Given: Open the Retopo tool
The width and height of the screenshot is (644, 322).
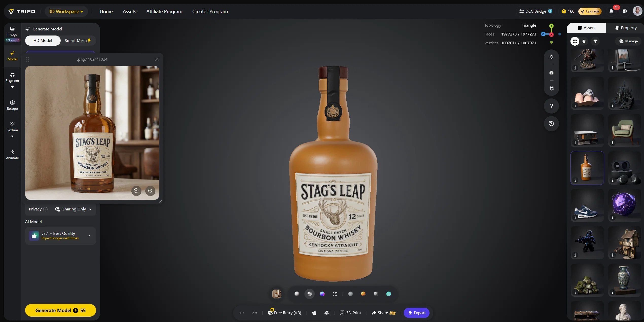Looking at the screenshot, I should [x=12, y=105].
